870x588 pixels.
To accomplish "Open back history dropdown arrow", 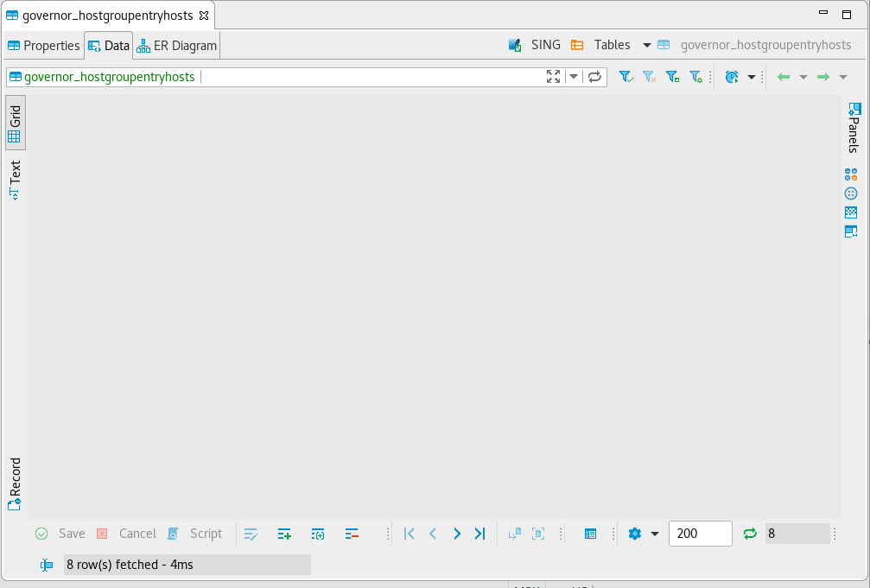I will (x=803, y=77).
